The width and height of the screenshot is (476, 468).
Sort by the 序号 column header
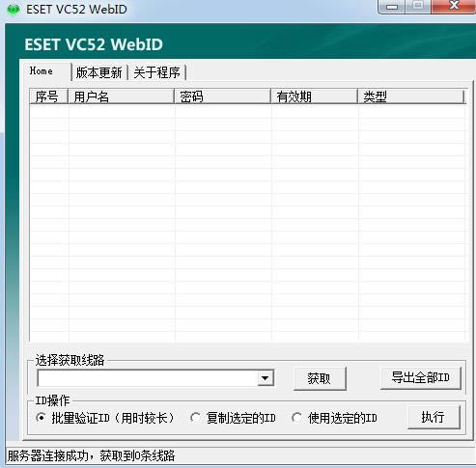coord(48,96)
